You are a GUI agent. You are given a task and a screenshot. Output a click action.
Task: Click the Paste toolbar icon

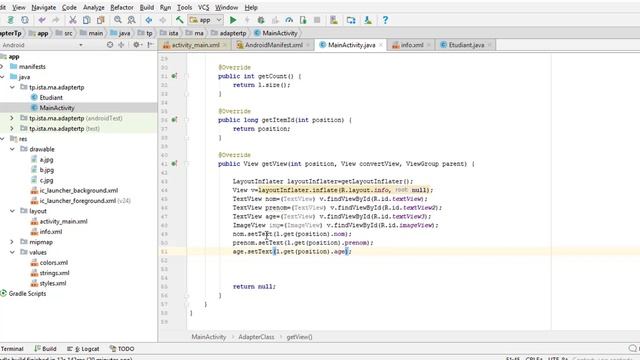[x=100, y=20]
